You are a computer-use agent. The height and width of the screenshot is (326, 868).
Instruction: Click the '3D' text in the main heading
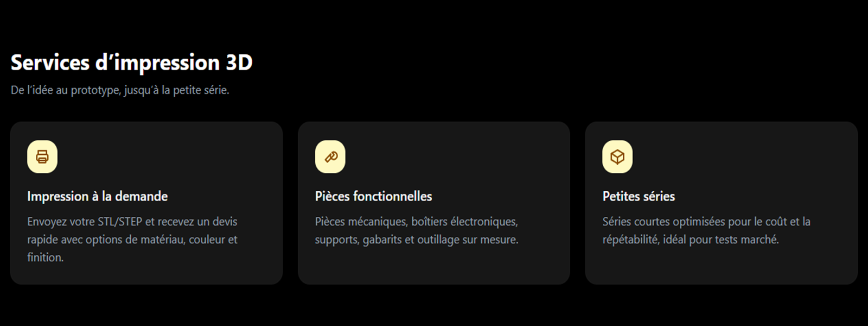(x=239, y=62)
